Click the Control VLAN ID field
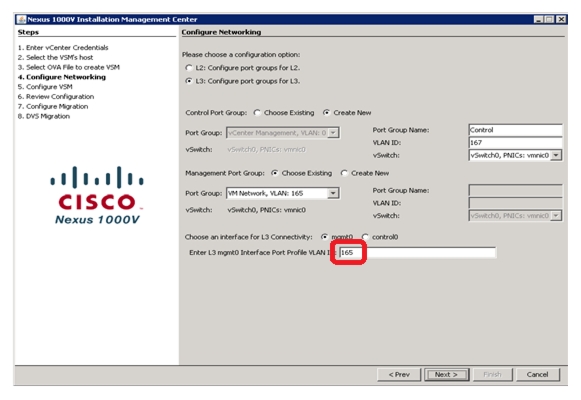Screen dimensions: 581x400 [x=515, y=143]
